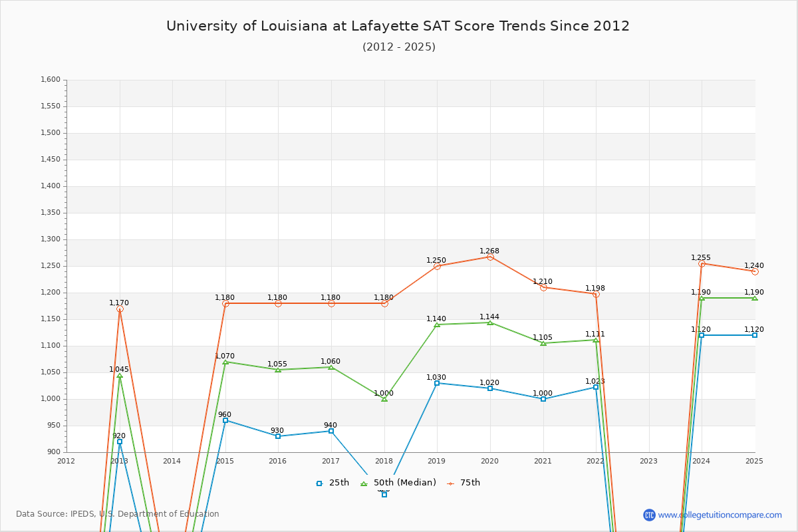Click the 2016 75th percentile point 1,180
Screen dimensions: 798x532
pyautogui.click(x=278, y=303)
